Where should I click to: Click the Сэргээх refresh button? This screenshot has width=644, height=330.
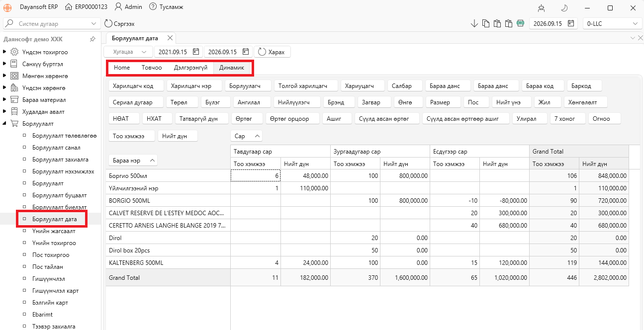click(119, 23)
